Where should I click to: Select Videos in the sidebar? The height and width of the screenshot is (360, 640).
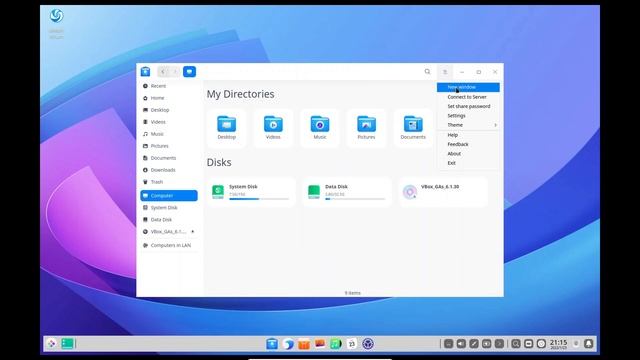tap(169, 122)
